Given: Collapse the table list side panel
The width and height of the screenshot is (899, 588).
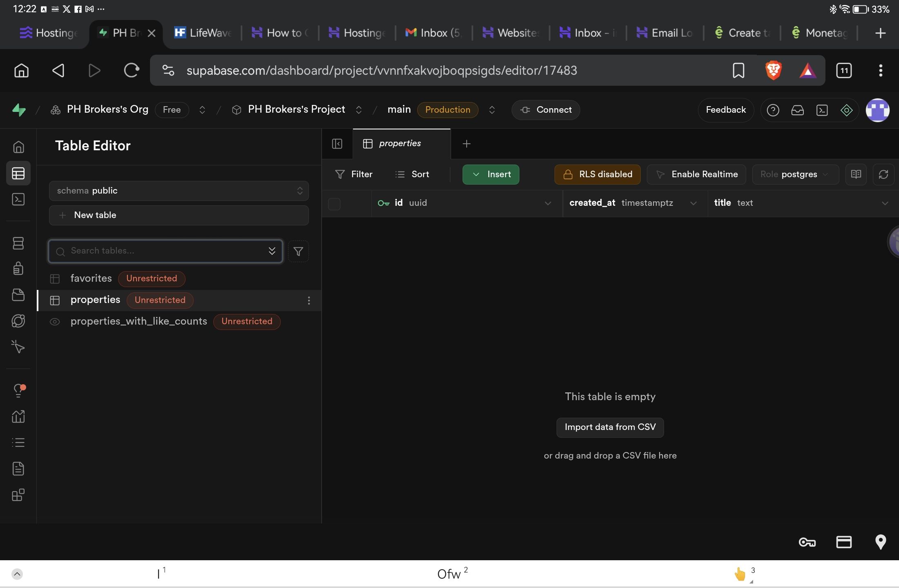Looking at the screenshot, I should point(337,144).
